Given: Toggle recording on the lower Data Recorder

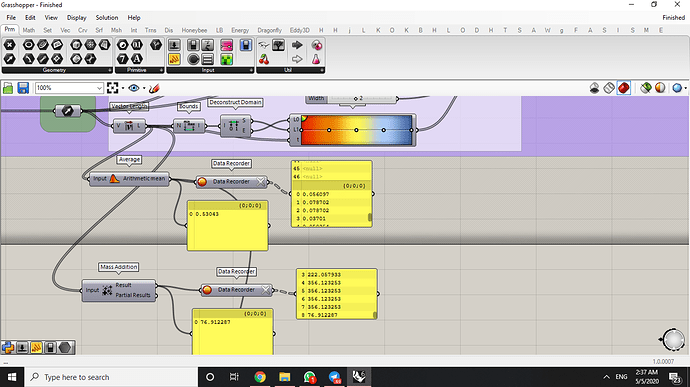Looking at the screenshot, I should pyautogui.click(x=207, y=290).
